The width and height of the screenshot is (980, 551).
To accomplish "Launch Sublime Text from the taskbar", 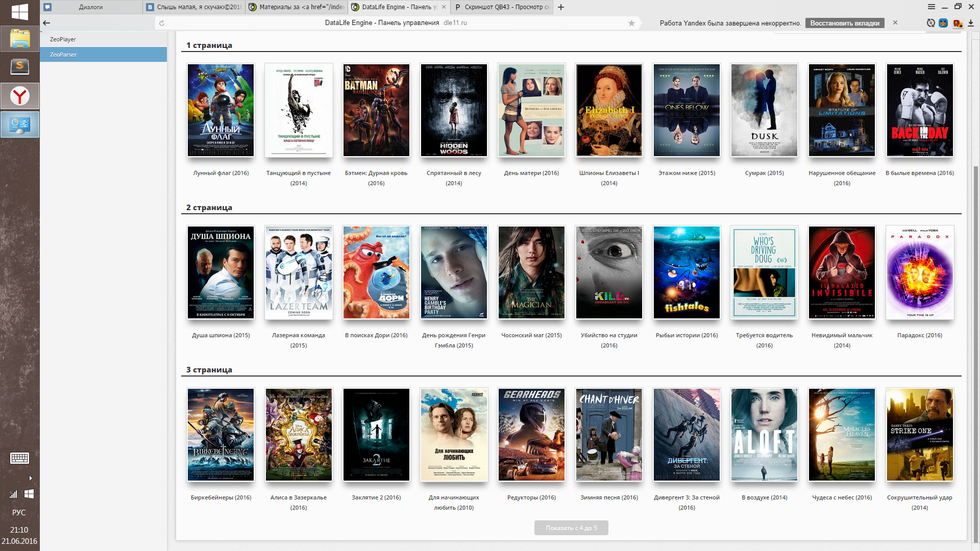I will point(20,67).
